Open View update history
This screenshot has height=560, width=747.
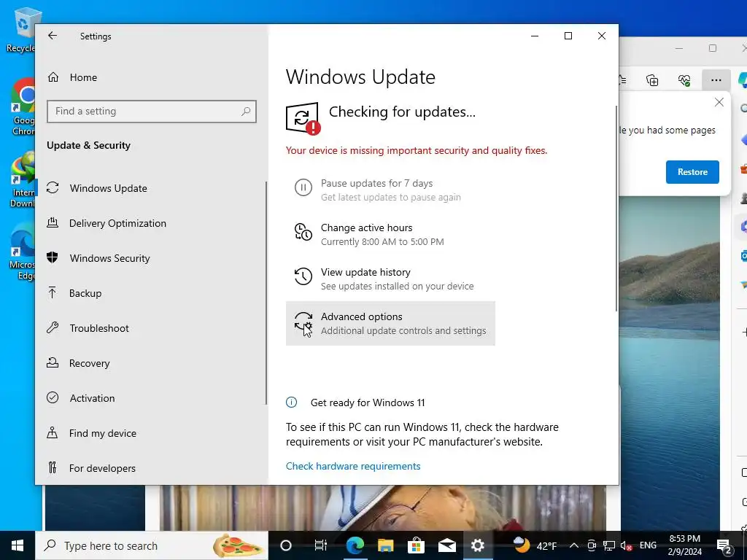(x=391, y=279)
